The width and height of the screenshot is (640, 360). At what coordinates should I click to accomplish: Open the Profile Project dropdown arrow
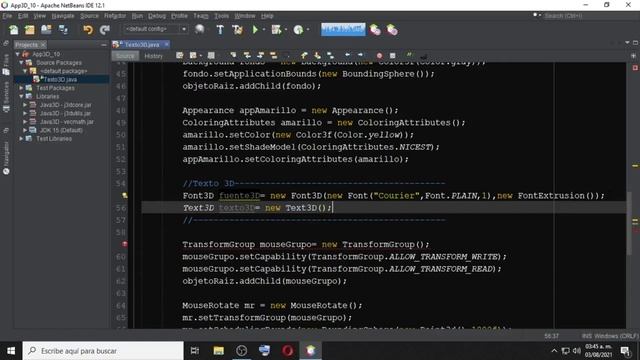point(308,29)
